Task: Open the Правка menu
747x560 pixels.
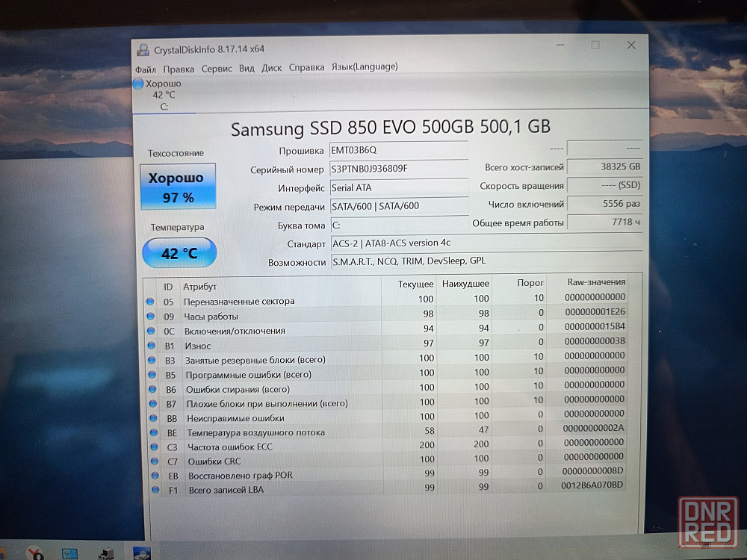Action: tap(179, 69)
